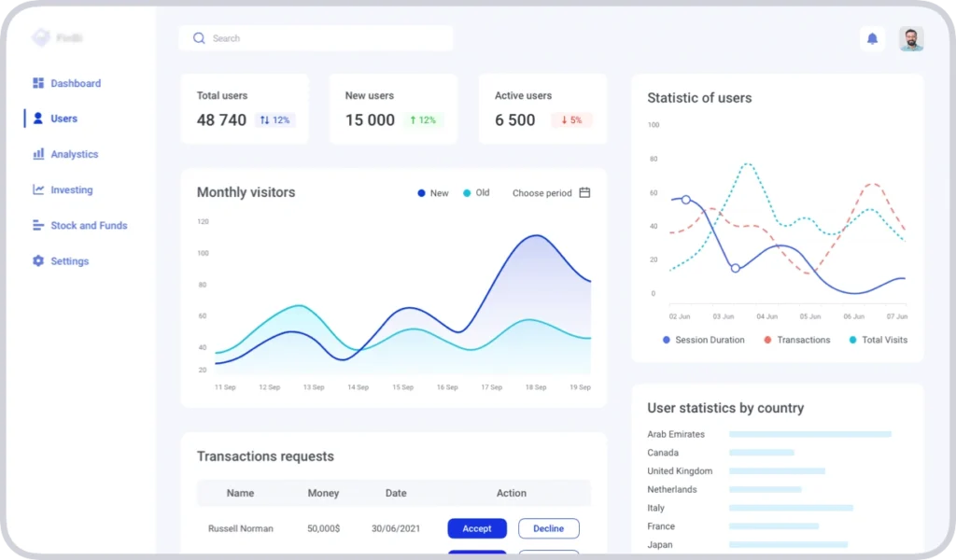956x560 pixels.
Task: Click the Arab Emirates statistics bar
Action: 809,434
